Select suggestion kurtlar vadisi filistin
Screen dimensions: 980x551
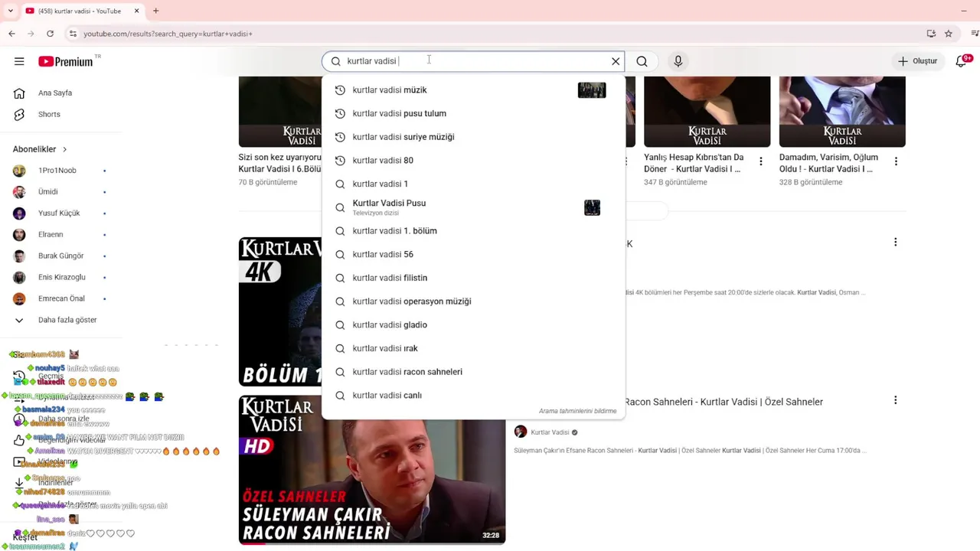click(473, 278)
